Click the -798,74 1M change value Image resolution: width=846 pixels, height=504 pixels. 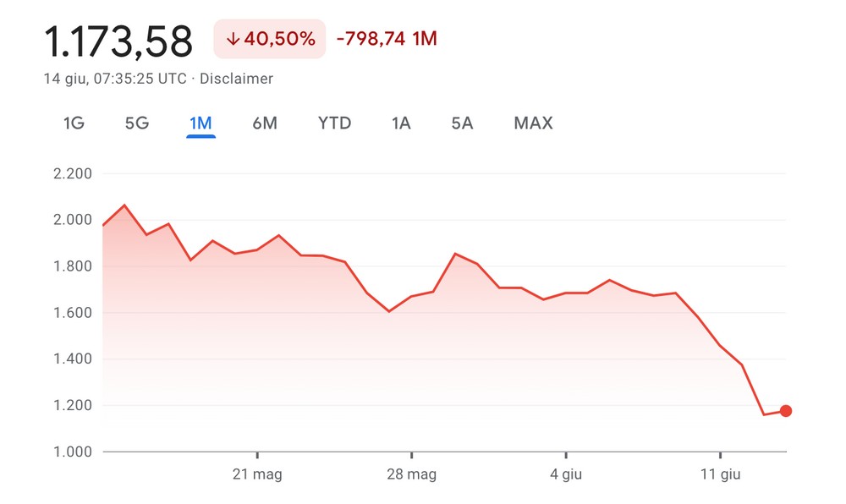[387, 39]
